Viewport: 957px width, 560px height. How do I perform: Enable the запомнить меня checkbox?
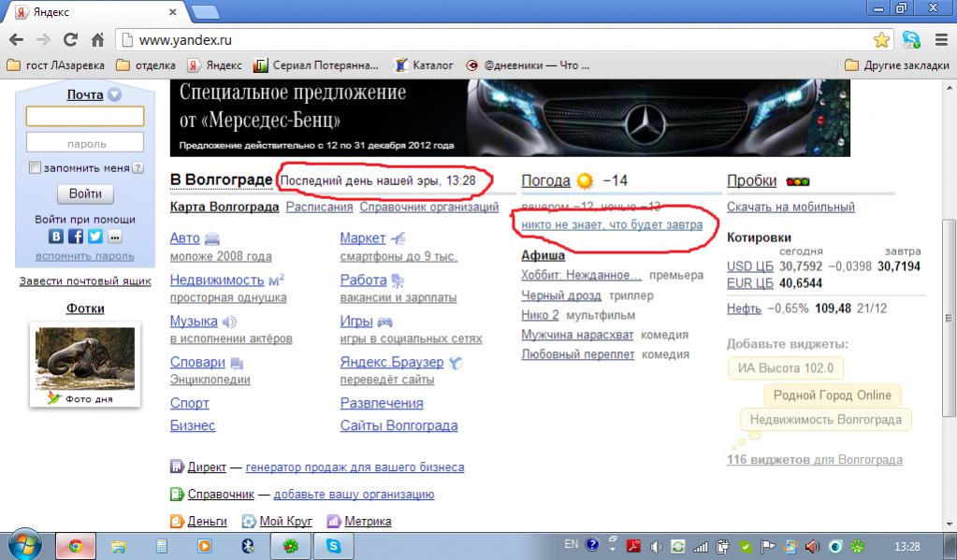(36, 168)
